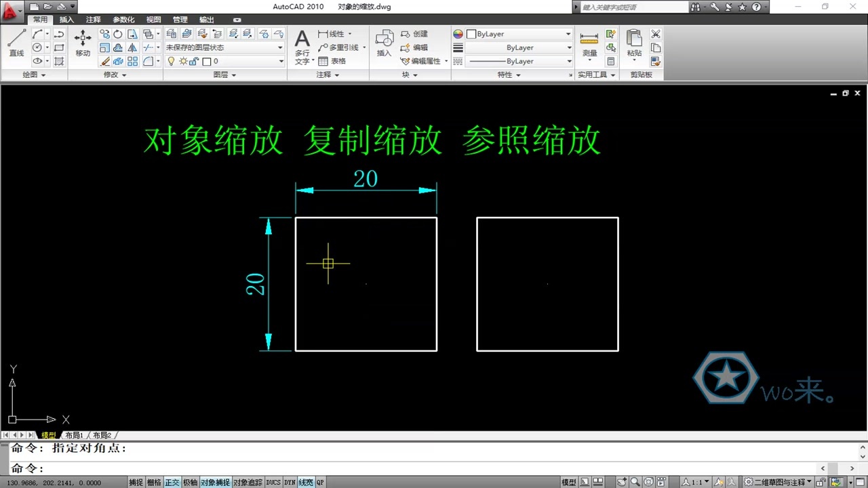Open the linetype ByLayer dropdown
The height and width of the screenshot is (488, 868).
pos(519,61)
